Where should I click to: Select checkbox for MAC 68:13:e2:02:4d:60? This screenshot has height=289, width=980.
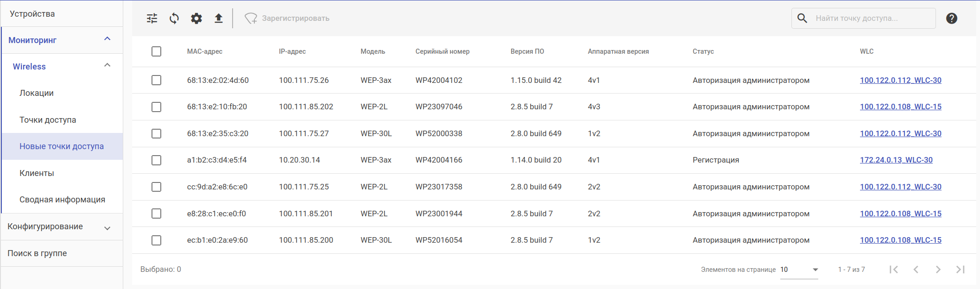[x=157, y=80]
